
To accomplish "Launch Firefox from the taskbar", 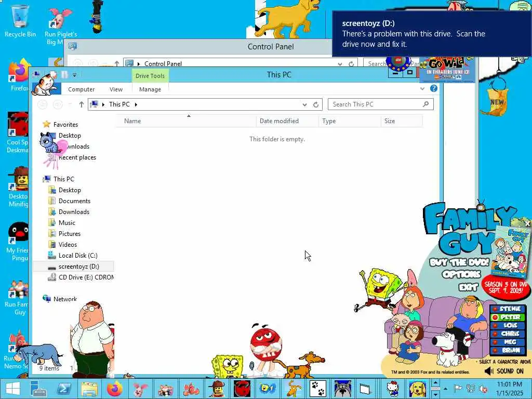I will (115, 389).
